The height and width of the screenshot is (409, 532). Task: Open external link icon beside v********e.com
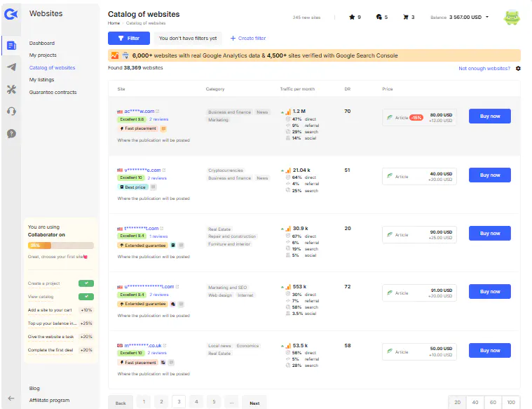click(164, 170)
